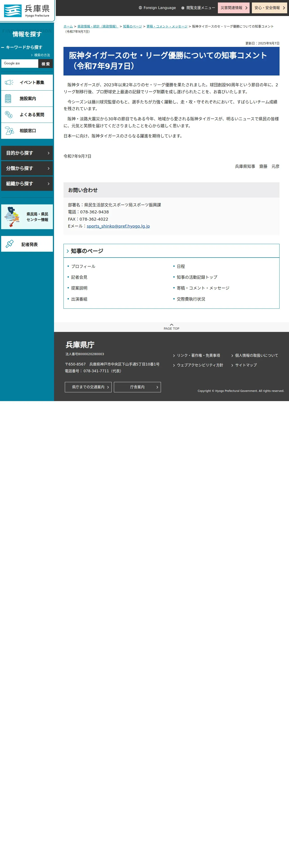
Task: Open 県民局・県民センター情報 banner
Action: coord(27,217)
